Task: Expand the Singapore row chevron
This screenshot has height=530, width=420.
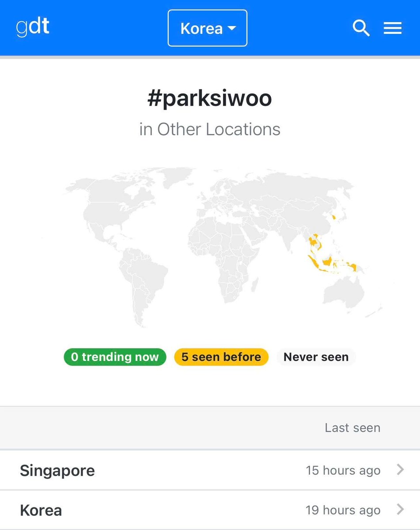Action: point(401,469)
